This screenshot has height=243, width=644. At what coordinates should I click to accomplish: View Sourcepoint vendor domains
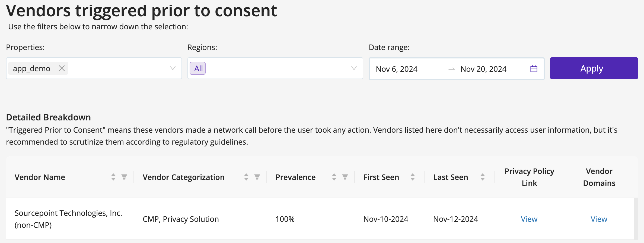click(599, 219)
